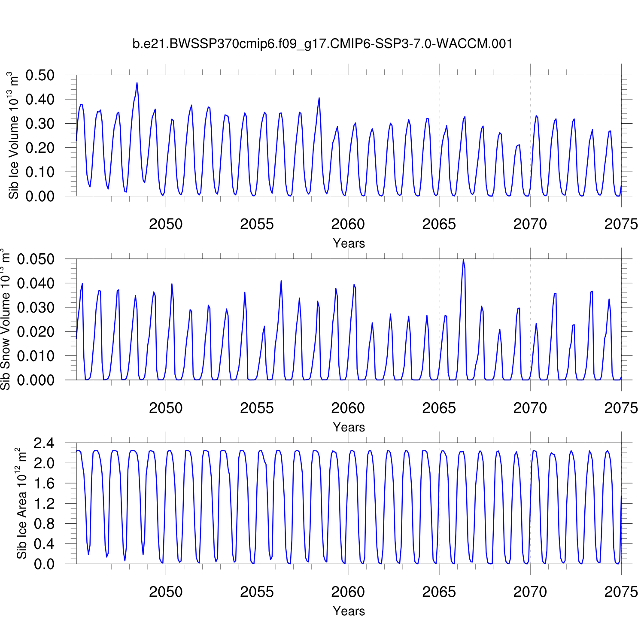
Task: Click the 2075 tick label under ice area plot
Action: pyautogui.click(x=621, y=592)
